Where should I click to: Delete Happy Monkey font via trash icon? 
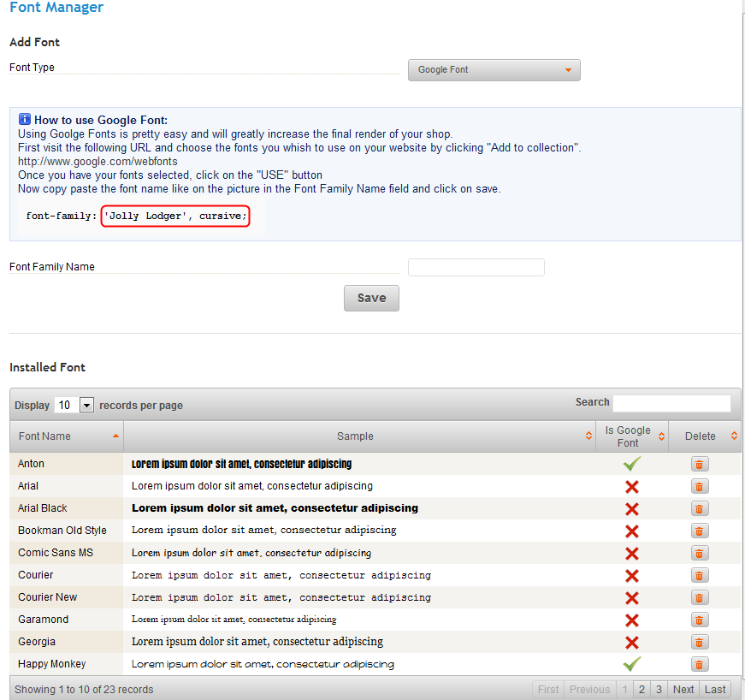[x=700, y=664]
